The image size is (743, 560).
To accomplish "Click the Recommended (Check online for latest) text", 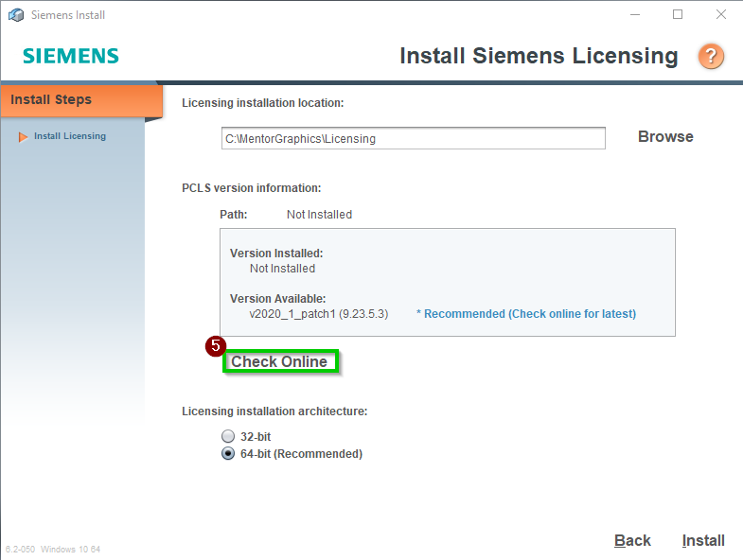I will click(x=526, y=314).
